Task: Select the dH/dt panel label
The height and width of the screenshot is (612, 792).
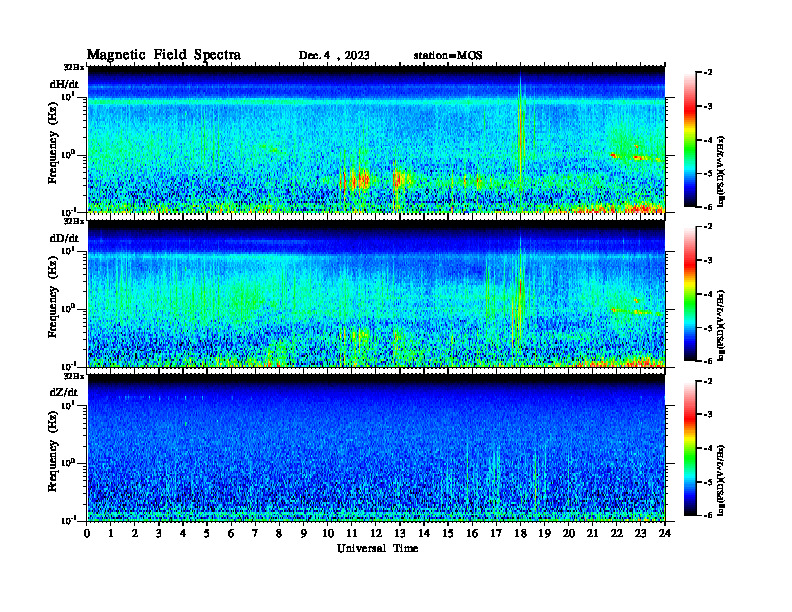Action: (x=64, y=84)
